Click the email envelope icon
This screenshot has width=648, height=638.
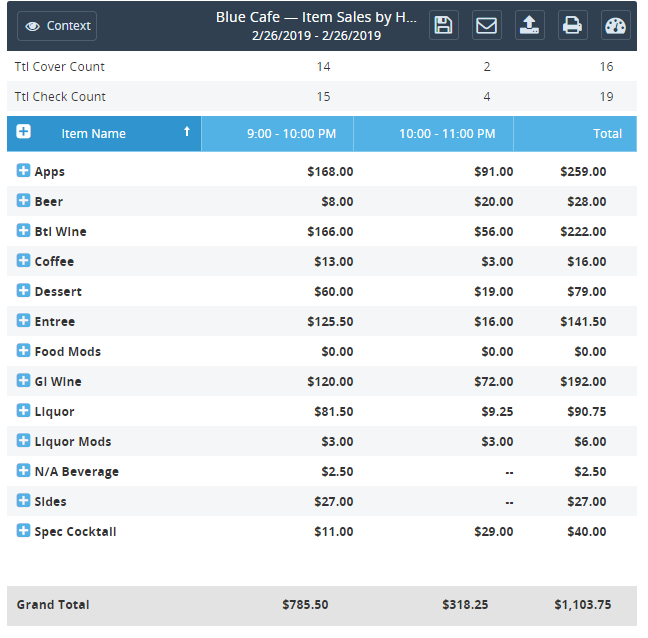(487, 26)
